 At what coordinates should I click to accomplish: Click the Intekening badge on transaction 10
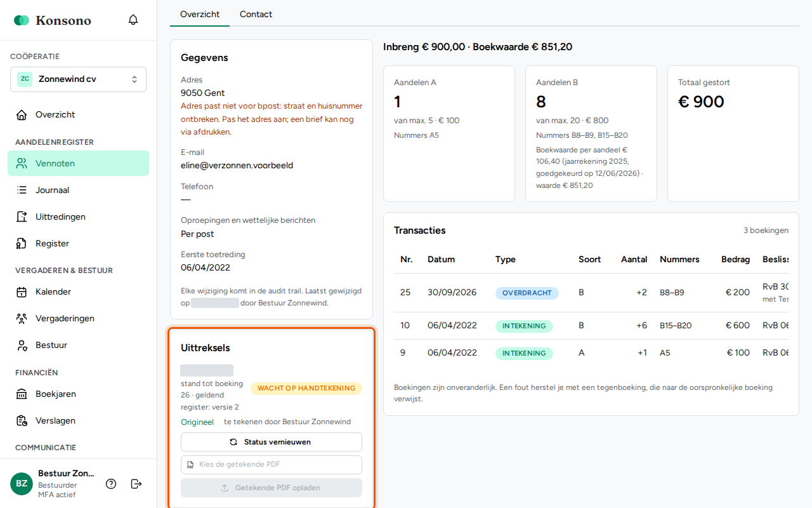[x=524, y=326]
